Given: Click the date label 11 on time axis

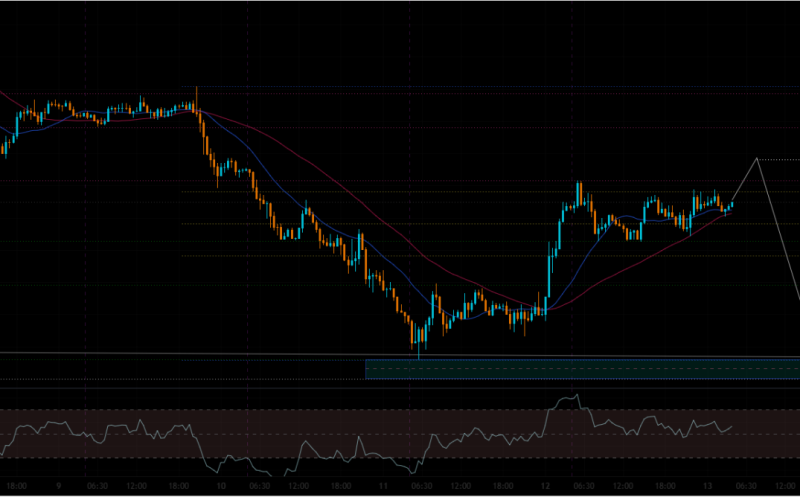Looking at the screenshot, I should [x=383, y=486].
